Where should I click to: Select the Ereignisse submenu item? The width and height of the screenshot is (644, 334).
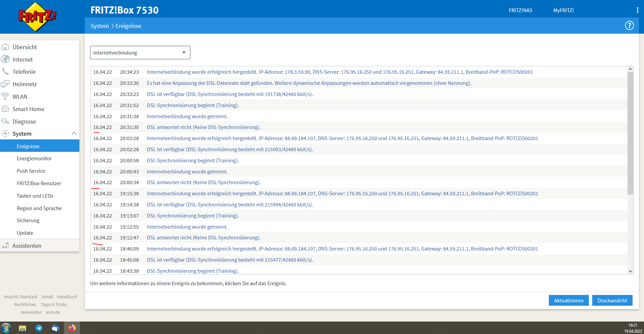(40, 146)
